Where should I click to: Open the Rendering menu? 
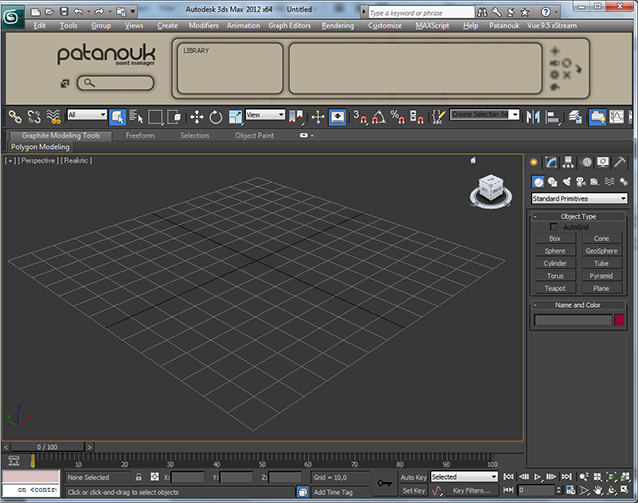(x=338, y=26)
